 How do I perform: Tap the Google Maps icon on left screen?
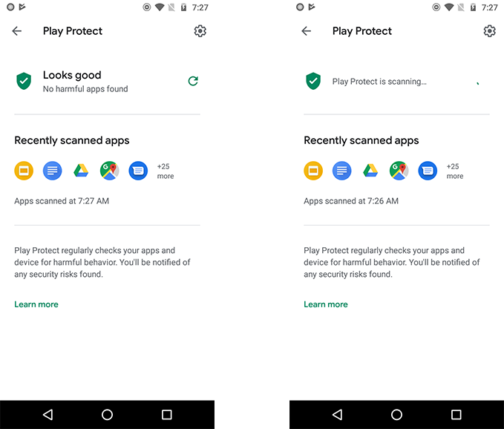[110, 171]
